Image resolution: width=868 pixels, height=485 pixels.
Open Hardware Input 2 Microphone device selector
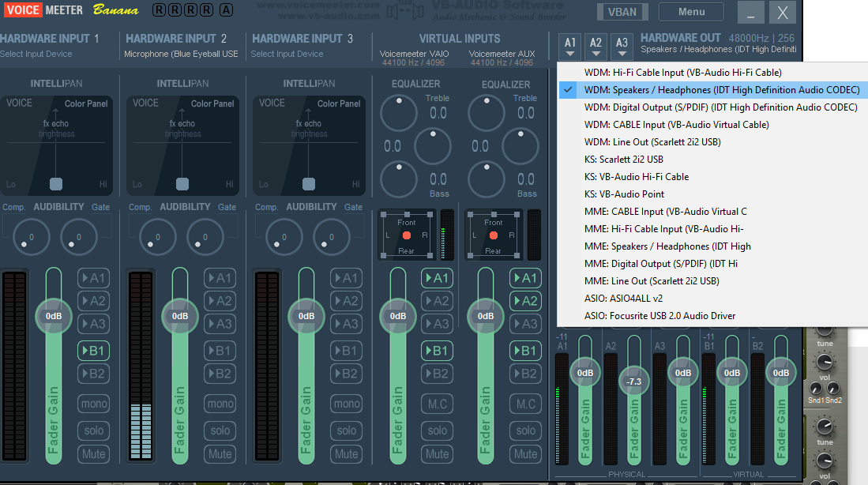[181, 54]
